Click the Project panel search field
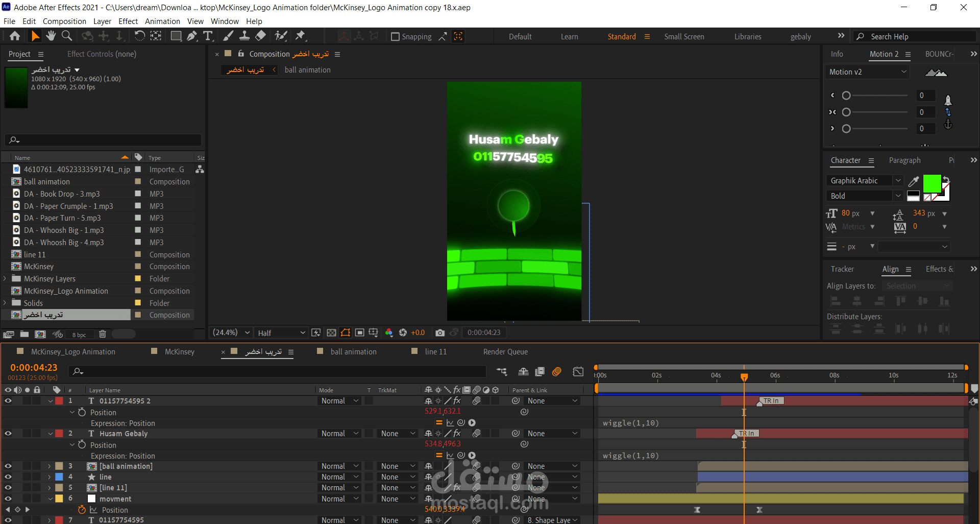 [103, 140]
